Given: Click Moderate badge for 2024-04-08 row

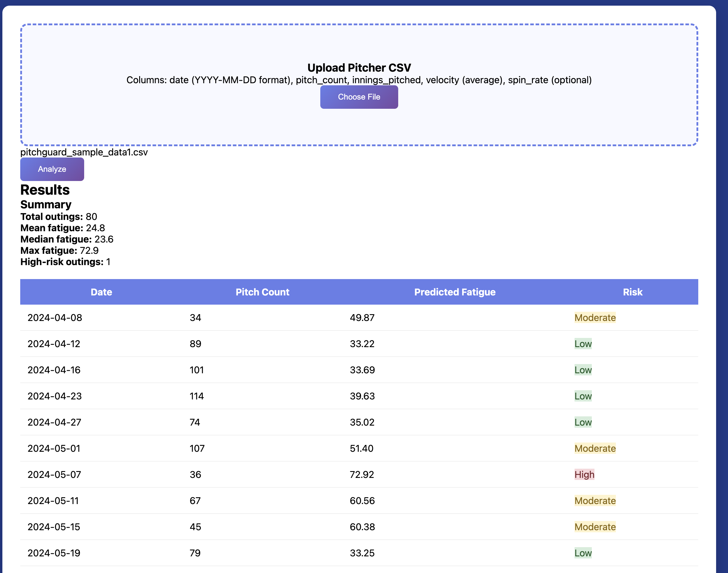Looking at the screenshot, I should pyautogui.click(x=595, y=317).
